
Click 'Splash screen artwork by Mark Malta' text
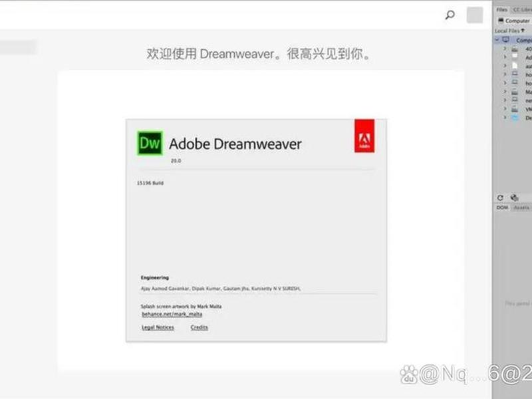(181, 307)
